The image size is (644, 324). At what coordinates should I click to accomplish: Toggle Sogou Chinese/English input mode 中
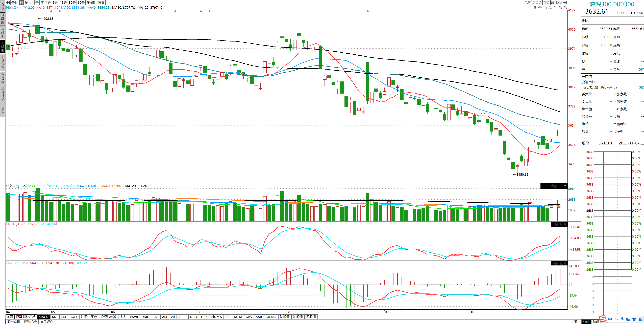coord(610,319)
